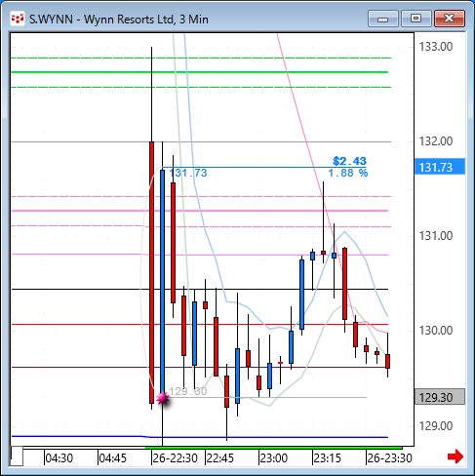Click the 23:00 time axis label
Viewport: 475px width, 476px height.
[274, 458]
